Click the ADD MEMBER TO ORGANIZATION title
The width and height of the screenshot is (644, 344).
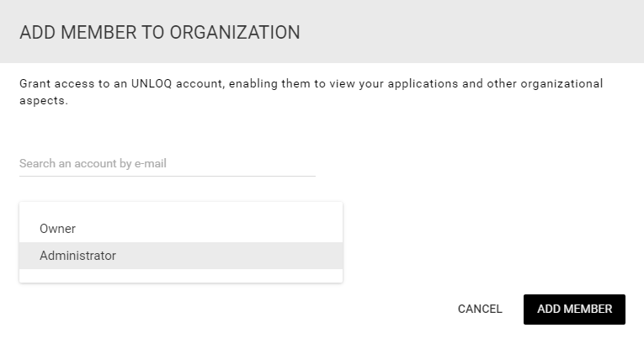click(160, 33)
